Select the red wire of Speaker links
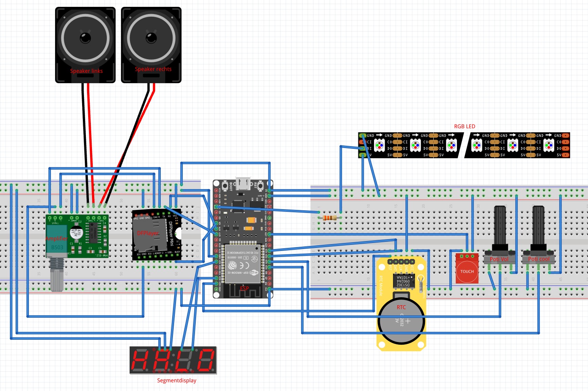Image resolution: width=588 pixels, height=391 pixels. pos(90,144)
